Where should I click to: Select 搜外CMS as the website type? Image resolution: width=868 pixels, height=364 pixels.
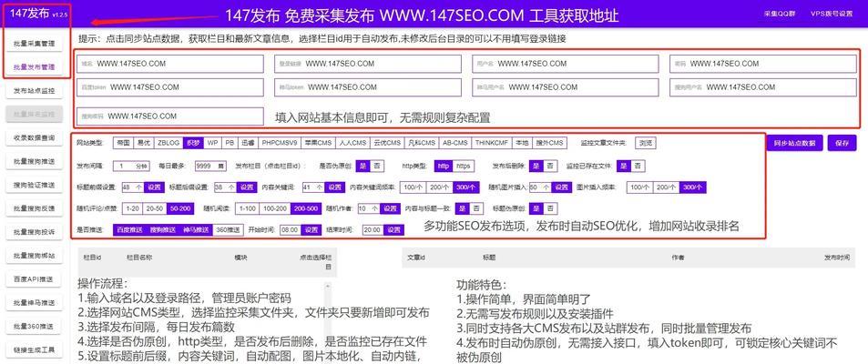548,143
